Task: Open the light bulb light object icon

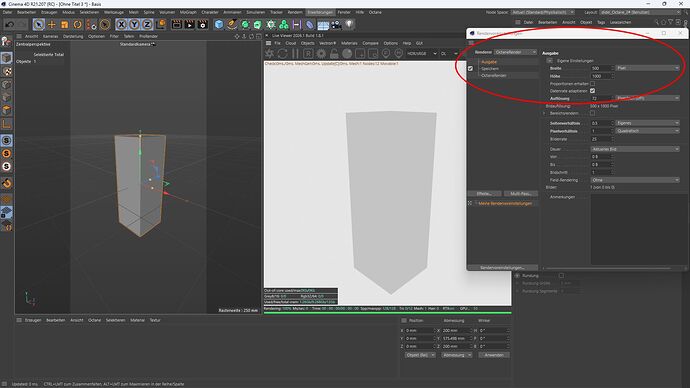Action: click(x=349, y=25)
